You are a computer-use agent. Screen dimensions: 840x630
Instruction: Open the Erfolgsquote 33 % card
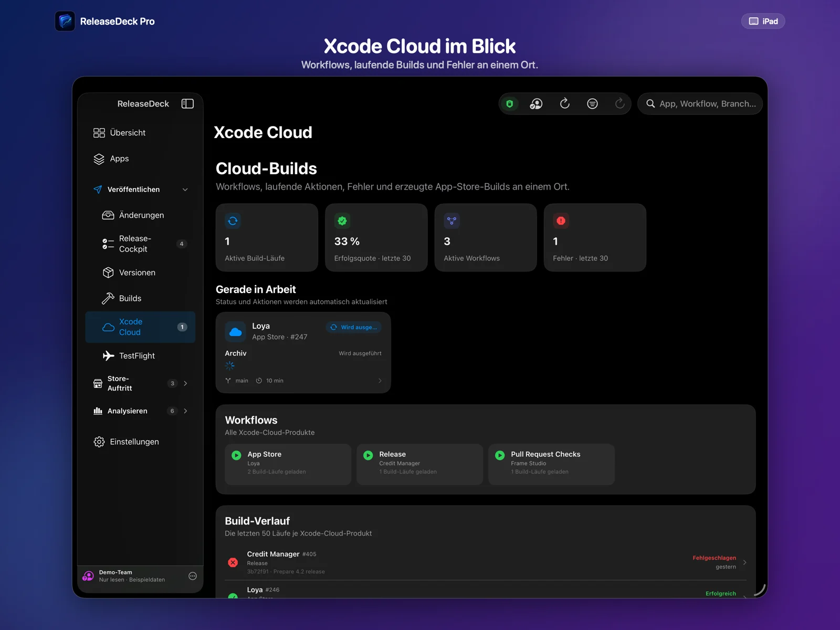(x=376, y=237)
